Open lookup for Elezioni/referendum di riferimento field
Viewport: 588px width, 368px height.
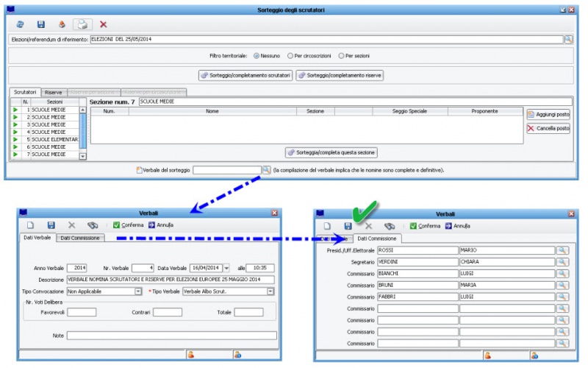point(568,39)
